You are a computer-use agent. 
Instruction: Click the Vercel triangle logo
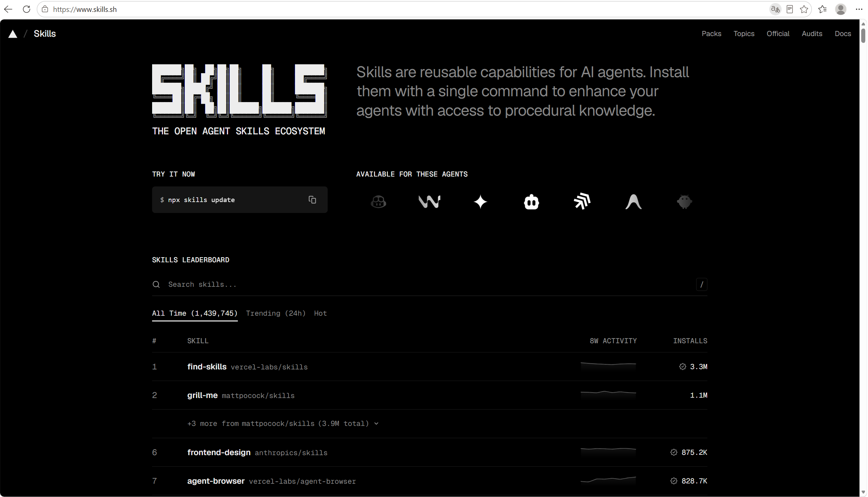[13, 34]
